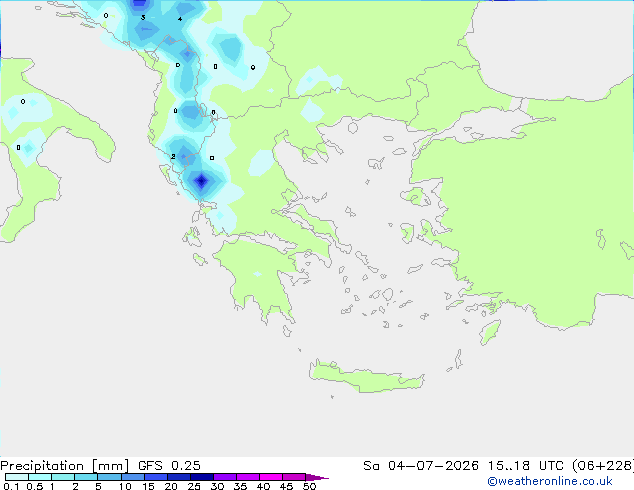This screenshot has height=490, width=634.
Task: Click the '(06+228)' forecast run label
Action: tap(603, 466)
